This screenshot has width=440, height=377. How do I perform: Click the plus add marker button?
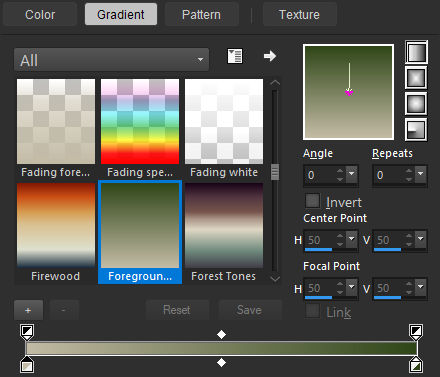[28, 310]
